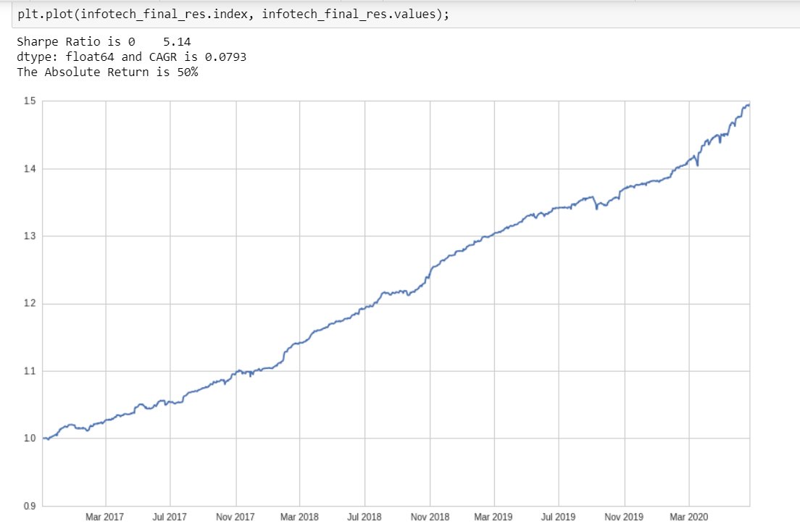The width and height of the screenshot is (800, 532).
Task: Click the Mar 2017 x-axis label
Action: (x=104, y=518)
